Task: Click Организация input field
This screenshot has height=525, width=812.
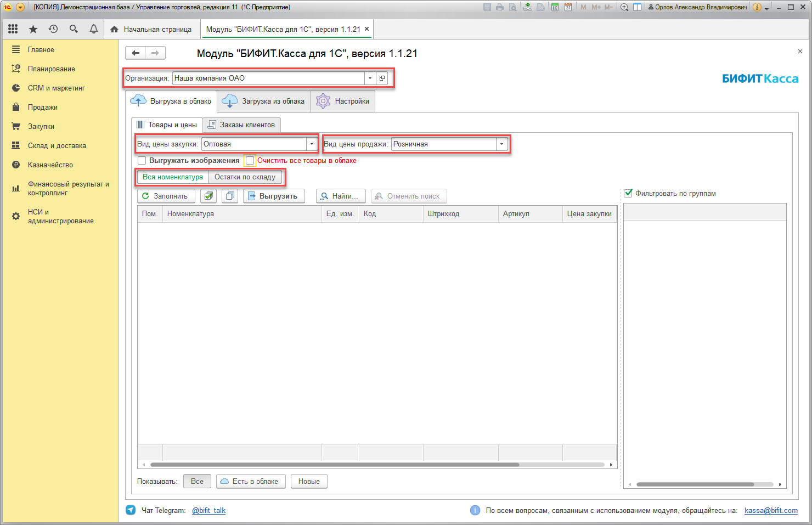Action: [268, 78]
